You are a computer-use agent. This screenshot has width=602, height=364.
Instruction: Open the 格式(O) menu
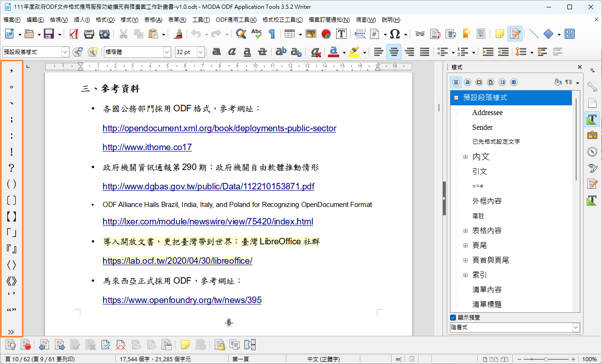[105, 20]
